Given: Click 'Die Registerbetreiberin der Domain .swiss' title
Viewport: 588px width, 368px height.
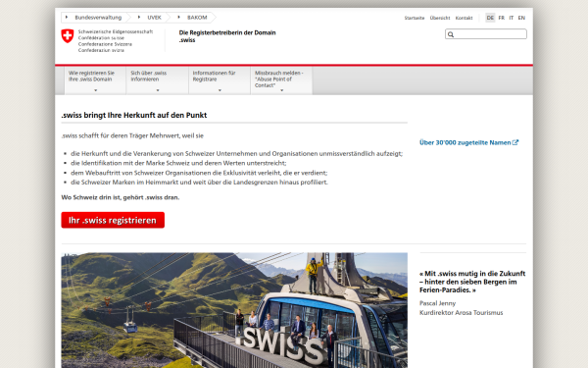Looking at the screenshot, I should click(227, 36).
